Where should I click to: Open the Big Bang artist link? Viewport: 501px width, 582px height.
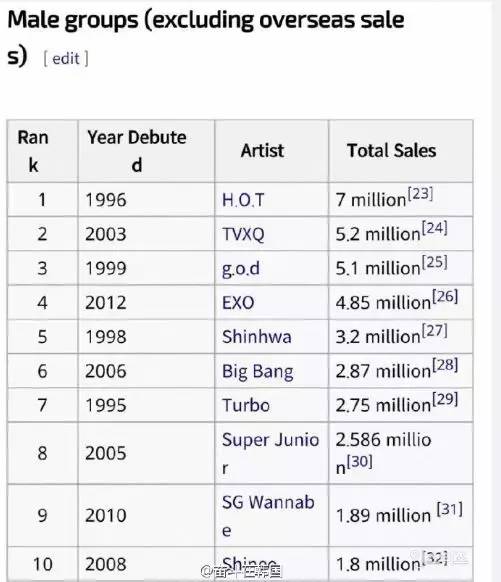pyautogui.click(x=258, y=372)
